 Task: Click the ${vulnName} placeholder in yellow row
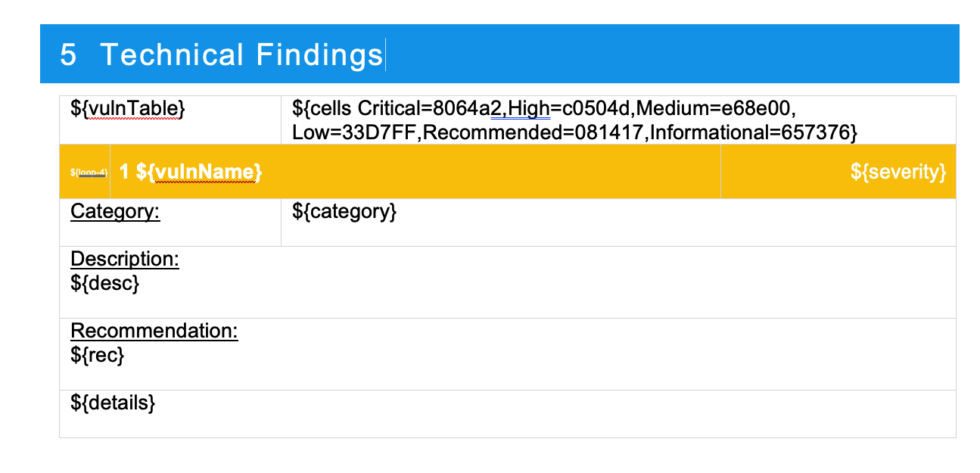pos(199,172)
